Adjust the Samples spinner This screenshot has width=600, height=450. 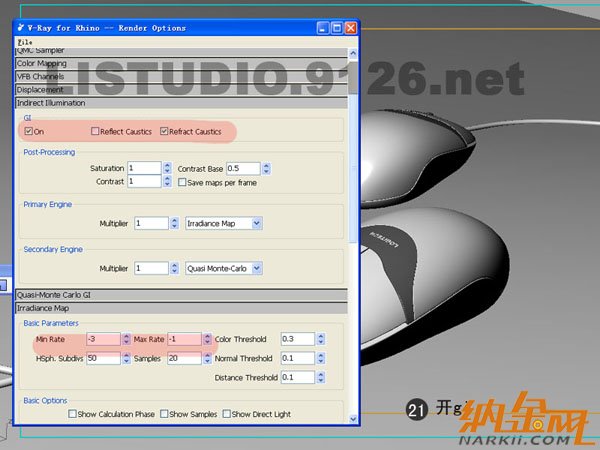click(207, 358)
